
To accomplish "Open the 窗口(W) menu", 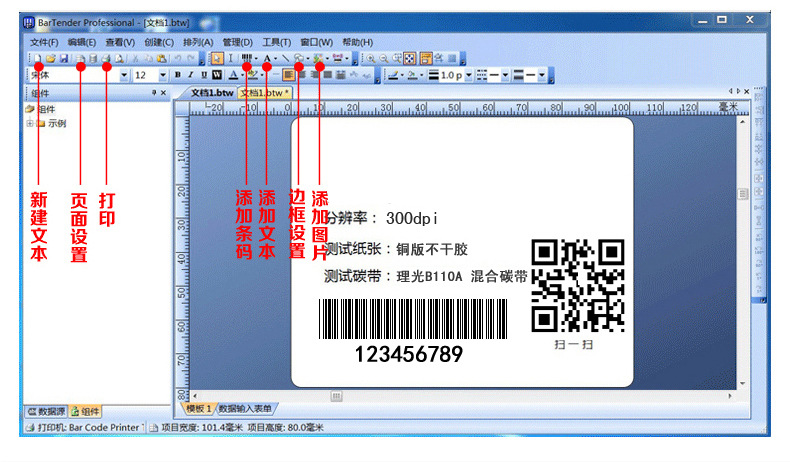I will [x=316, y=42].
